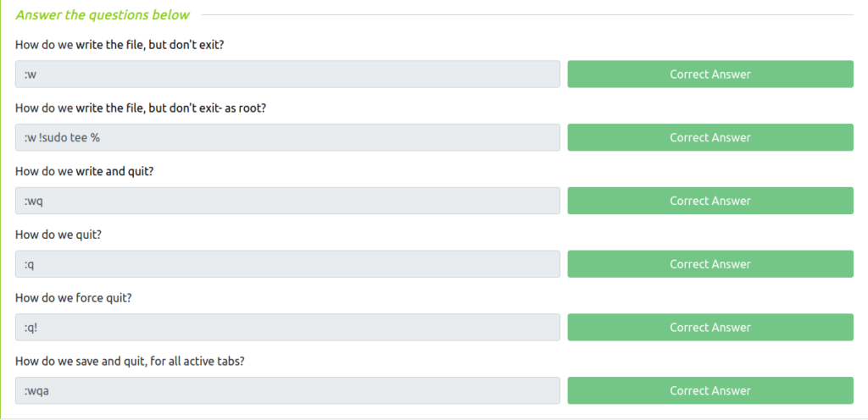Screen dimensions: 868x420
Task: Click Correct Answer button next to ':q'
Action: (x=710, y=264)
